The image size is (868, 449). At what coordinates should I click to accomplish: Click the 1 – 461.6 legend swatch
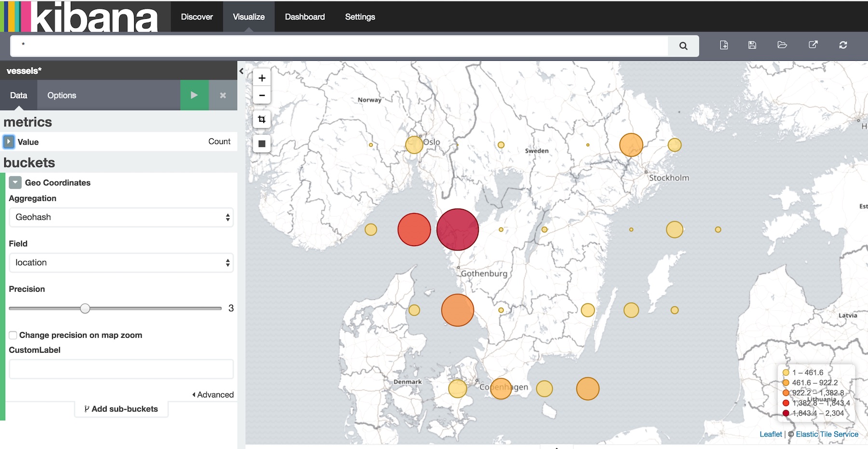coord(786,372)
